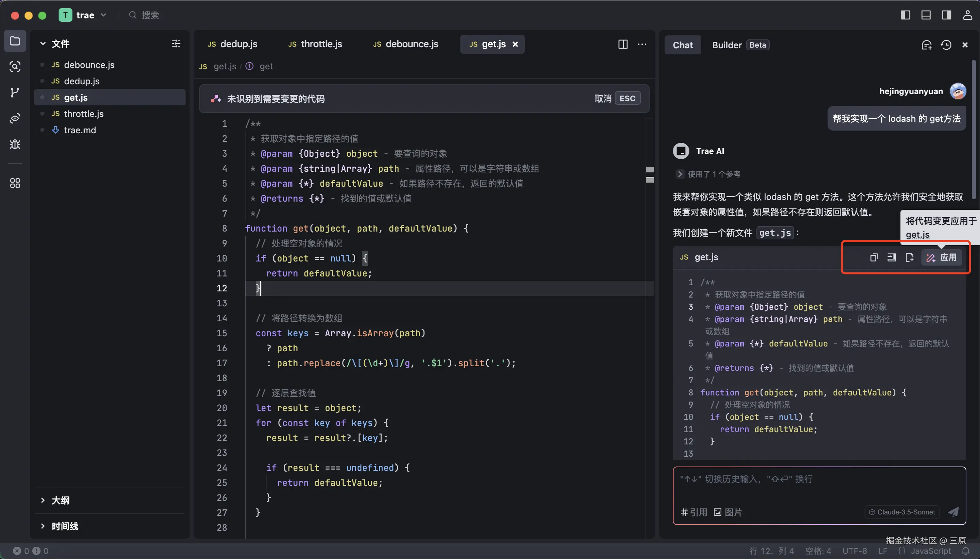
Task: Expand the 大纲 outline section
Action: pos(61,500)
